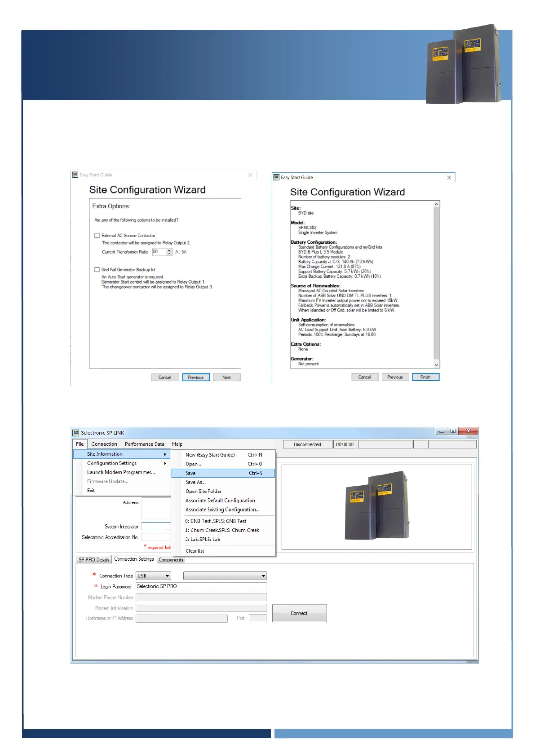The height and width of the screenshot is (756, 535).
Task: Open the Performance Data menu
Action: pos(144,444)
